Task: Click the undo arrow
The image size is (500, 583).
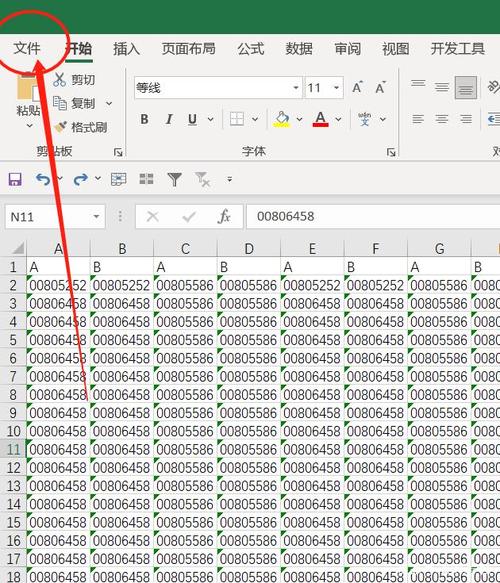Action: coord(43,180)
